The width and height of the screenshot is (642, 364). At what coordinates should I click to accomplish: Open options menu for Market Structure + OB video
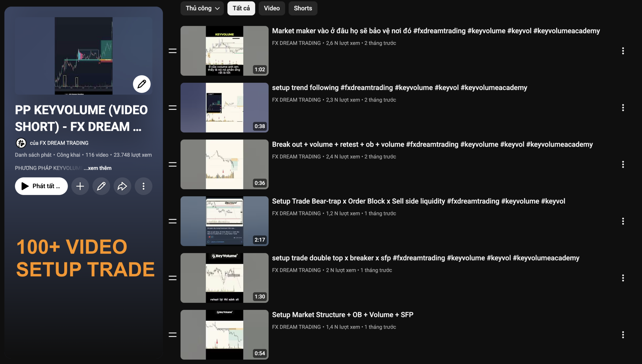click(x=623, y=335)
